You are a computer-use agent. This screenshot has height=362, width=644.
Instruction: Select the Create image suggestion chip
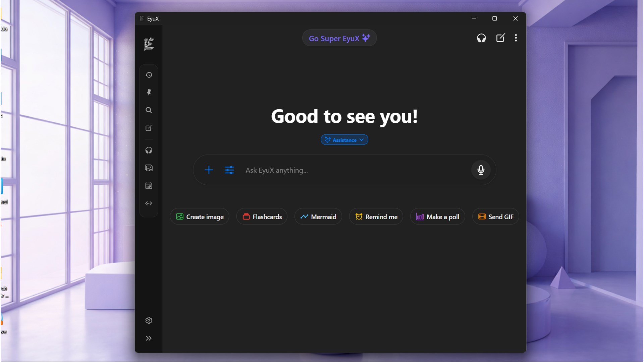point(200,217)
